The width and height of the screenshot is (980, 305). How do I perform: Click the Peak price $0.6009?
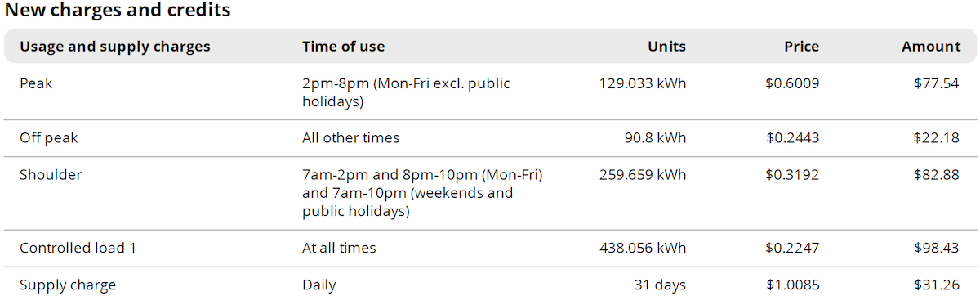[x=792, y=83]
